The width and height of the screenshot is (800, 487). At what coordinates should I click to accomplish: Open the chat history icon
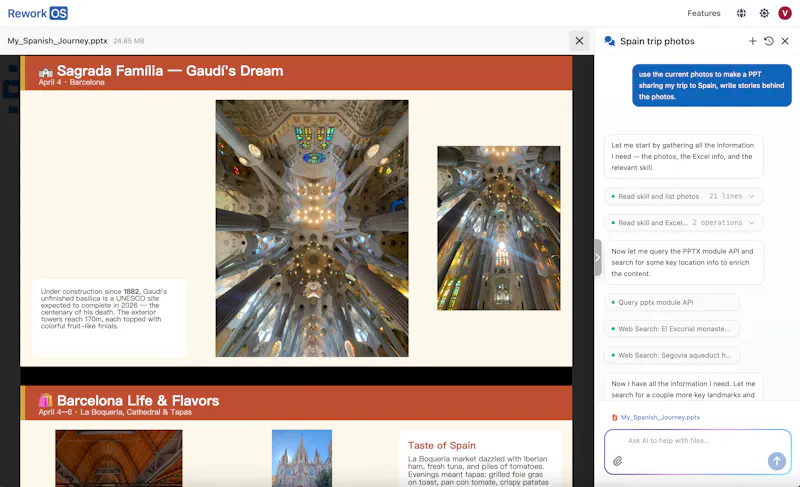click(769, 41)
